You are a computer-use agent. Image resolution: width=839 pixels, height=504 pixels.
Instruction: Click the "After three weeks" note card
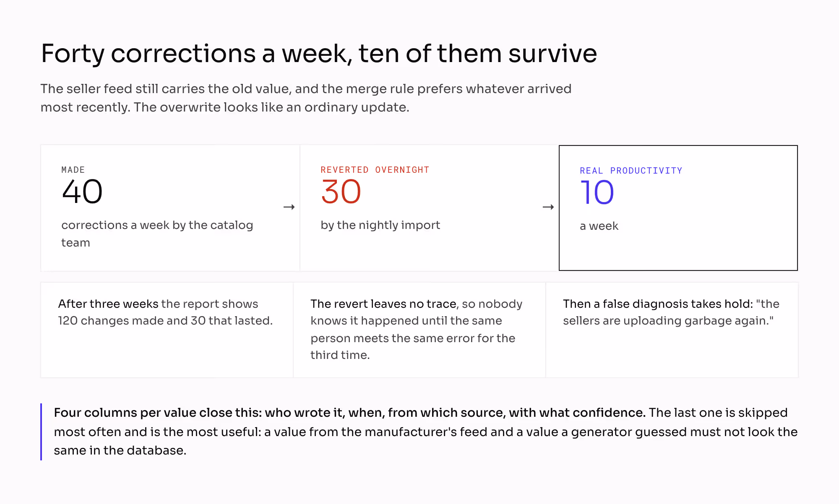(x=167, y=330)
